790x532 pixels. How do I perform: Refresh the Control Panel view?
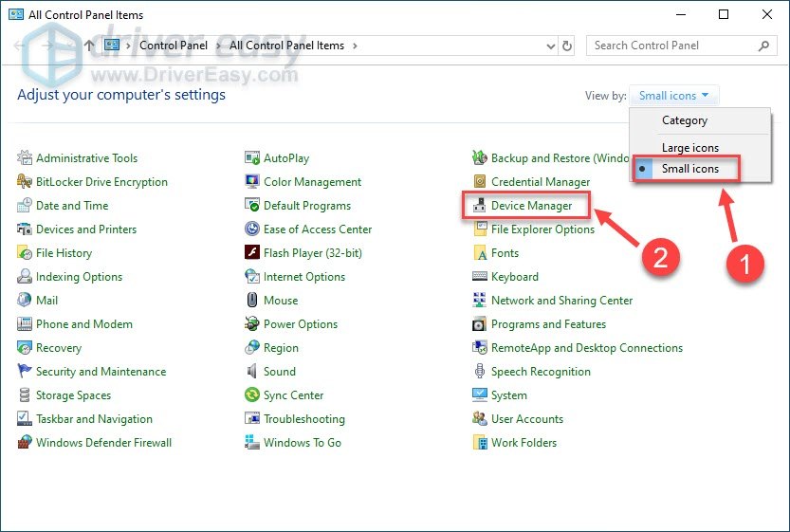click(567, 46)
